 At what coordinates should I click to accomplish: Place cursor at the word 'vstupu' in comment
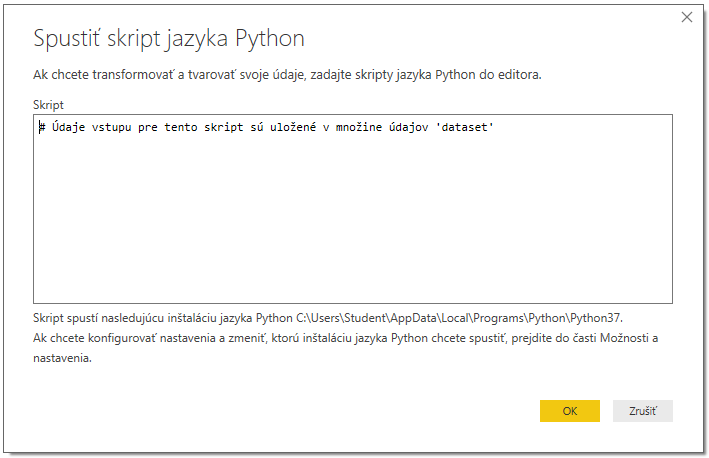(x=112, y=128)
